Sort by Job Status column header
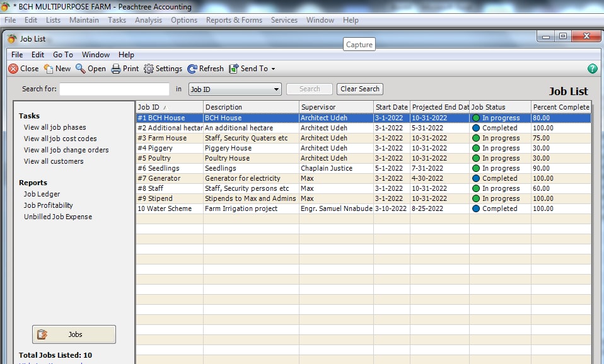Screen dimensions: 604x364 [501, 107]
